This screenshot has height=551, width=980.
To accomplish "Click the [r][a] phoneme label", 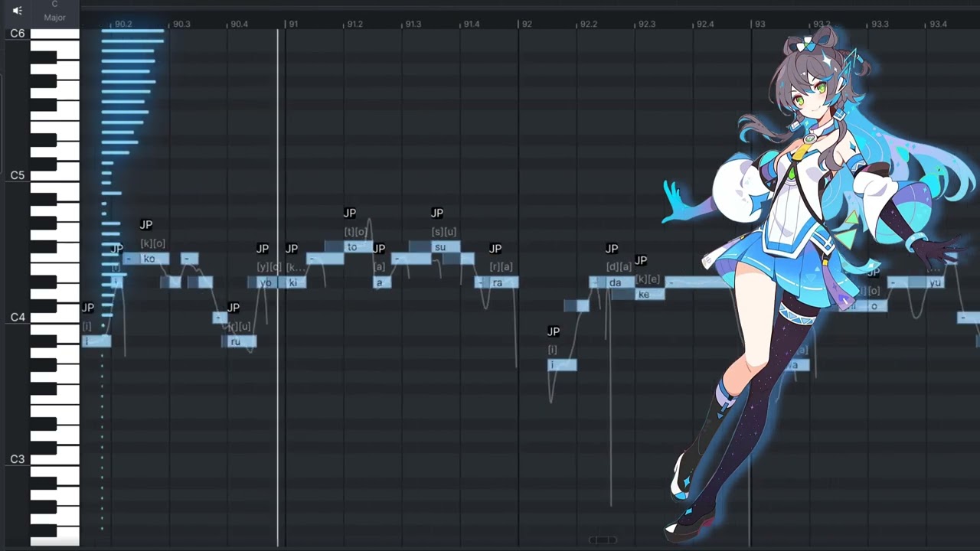I will [501, 267].
